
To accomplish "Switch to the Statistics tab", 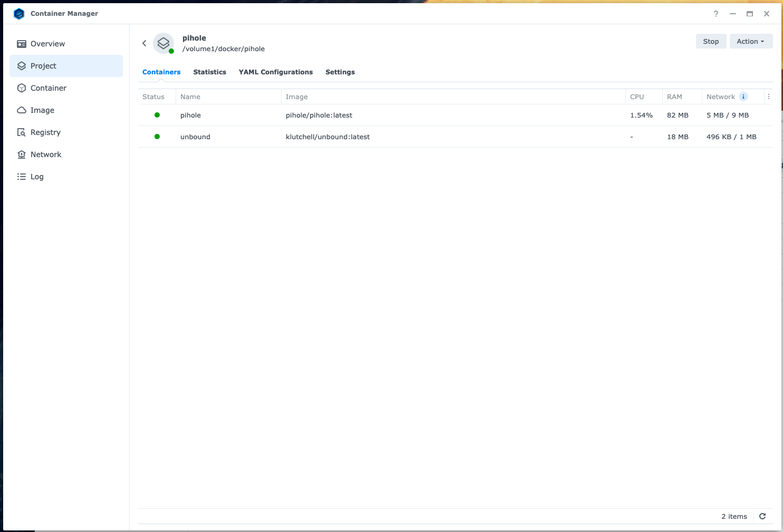I will tap(210, 72).
